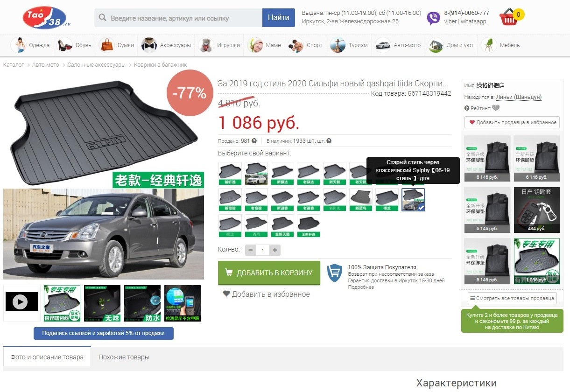
Task: Click the Подробнее link
Action: [361, 287]
